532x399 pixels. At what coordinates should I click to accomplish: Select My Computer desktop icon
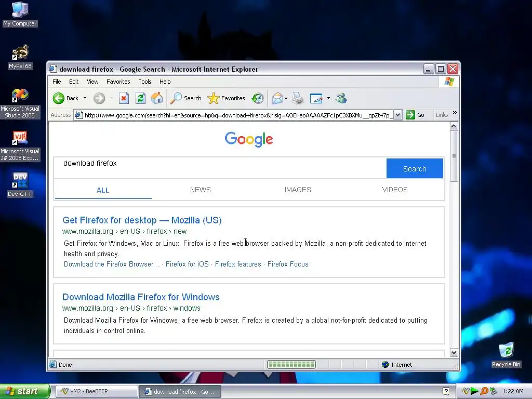[20, 14]
